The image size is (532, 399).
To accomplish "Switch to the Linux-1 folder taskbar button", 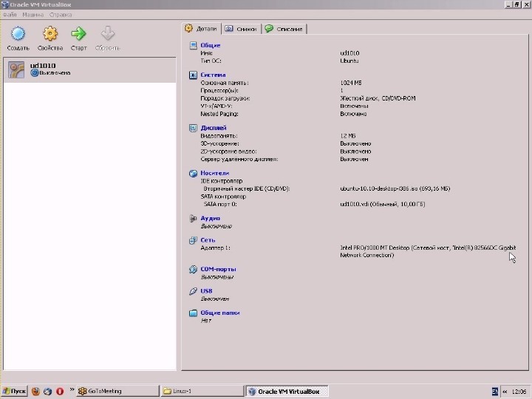I will click(202, 391).
